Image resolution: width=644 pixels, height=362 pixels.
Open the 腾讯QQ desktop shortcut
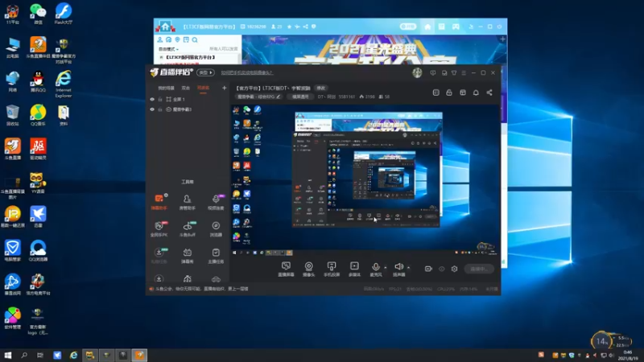click(x=38, y=81)
